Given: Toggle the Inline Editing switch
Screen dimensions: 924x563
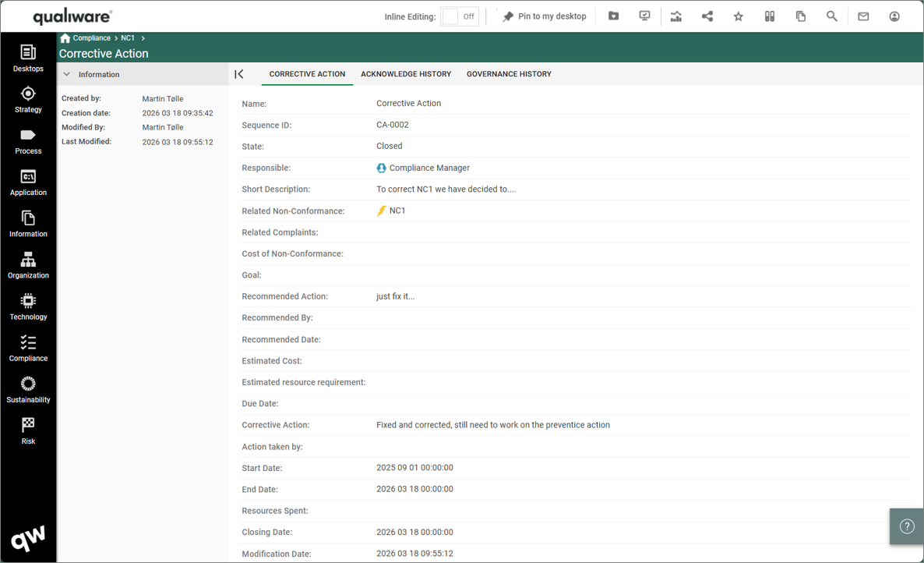Looking at the screenshot, I should pos(459,16).
